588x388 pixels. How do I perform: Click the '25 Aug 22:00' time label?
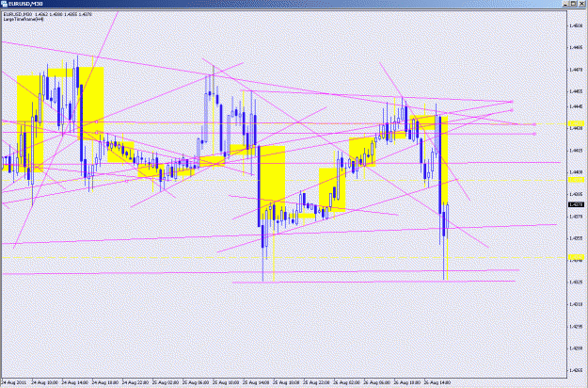(x=317, y=382)
